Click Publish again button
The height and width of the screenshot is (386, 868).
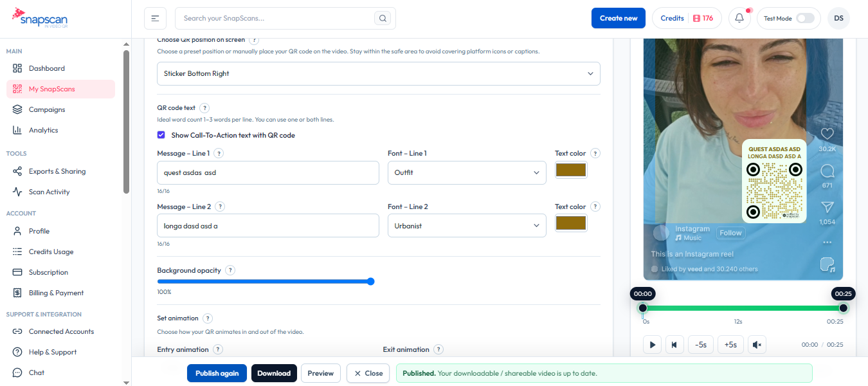click(x=217, y=373)
